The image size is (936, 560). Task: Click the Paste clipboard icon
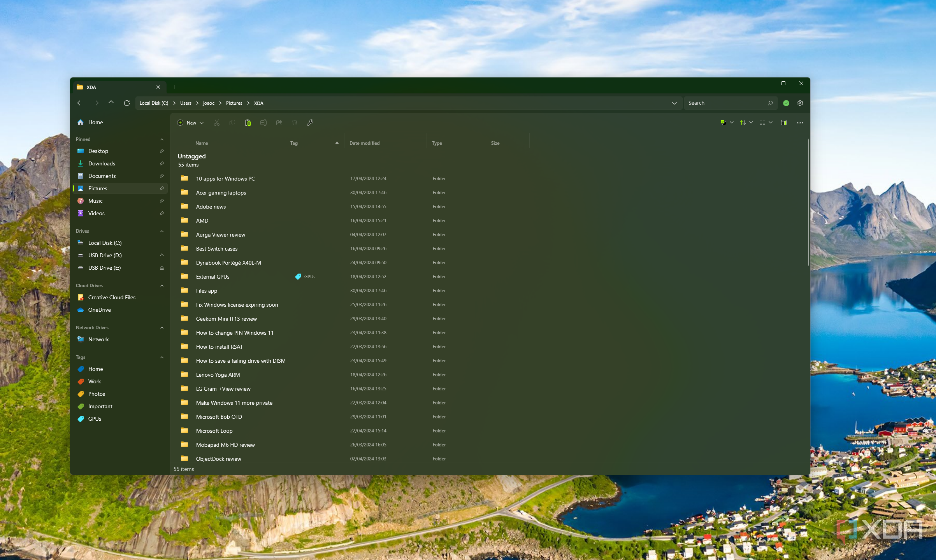point(248,123)
